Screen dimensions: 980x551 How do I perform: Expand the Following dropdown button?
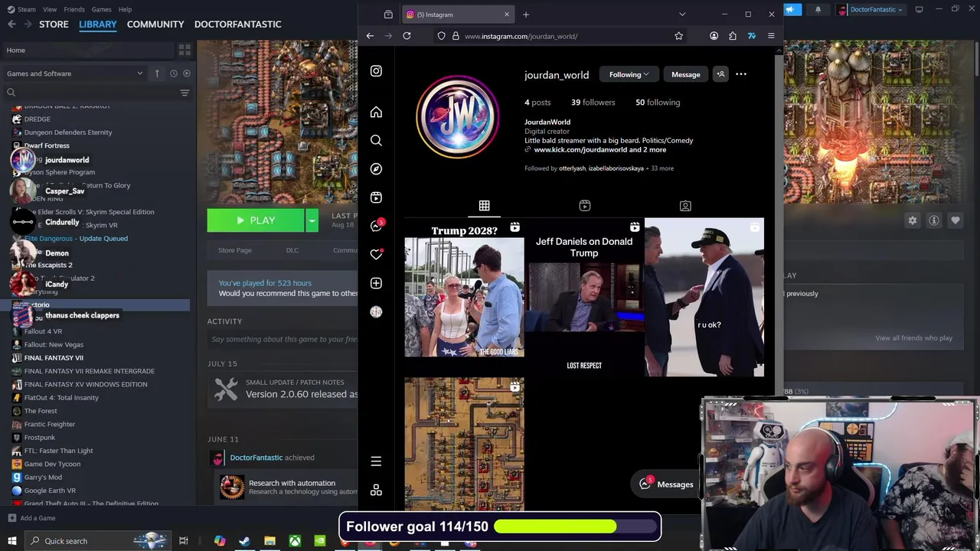tap(629, 74)
